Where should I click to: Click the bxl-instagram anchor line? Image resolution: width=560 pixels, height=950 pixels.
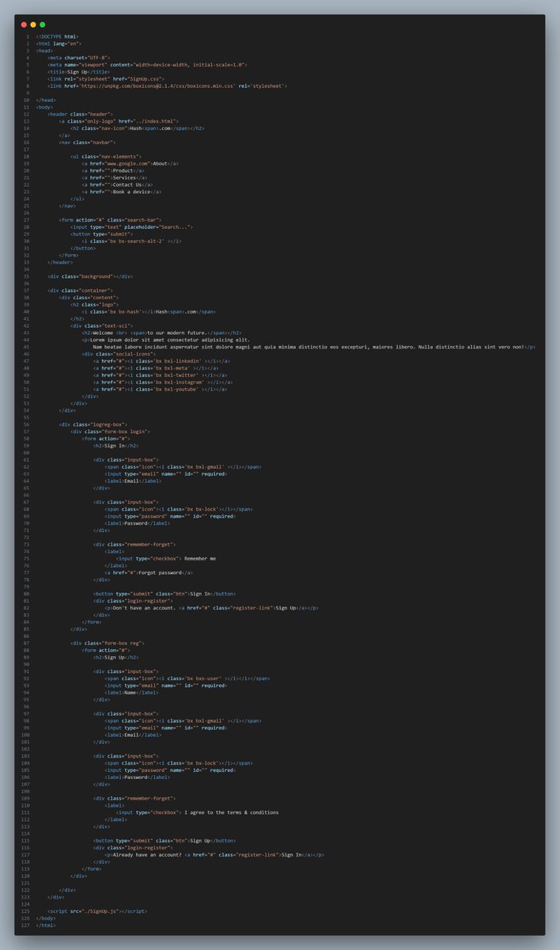click(x=163, y=382)
